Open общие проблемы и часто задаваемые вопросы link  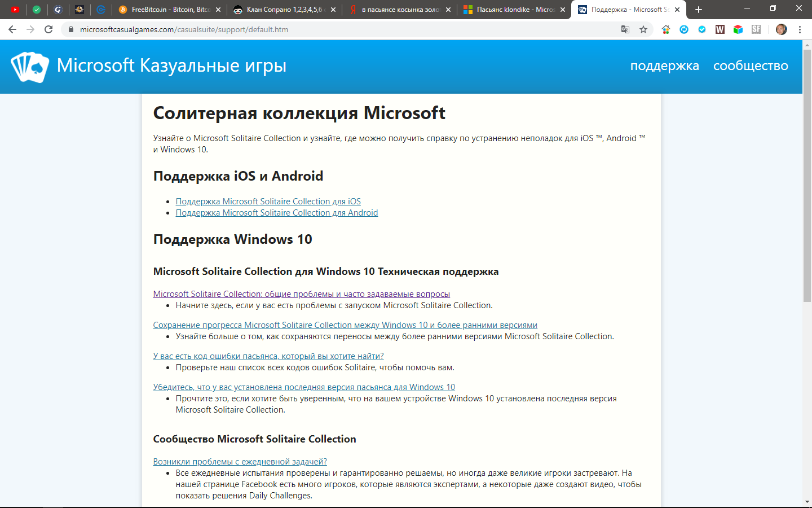[x=302, y=294]
